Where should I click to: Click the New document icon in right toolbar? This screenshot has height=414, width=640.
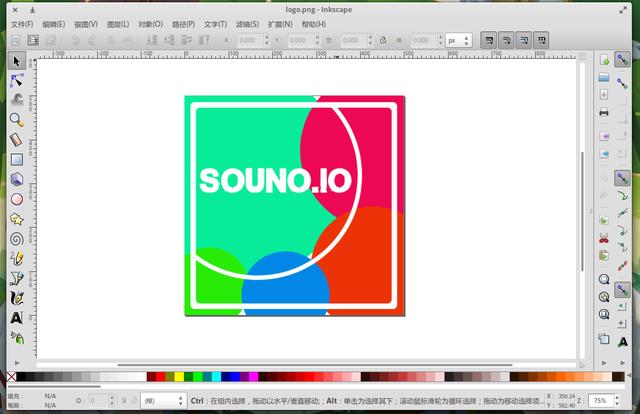pyautogui.click(x=604, y=60)
